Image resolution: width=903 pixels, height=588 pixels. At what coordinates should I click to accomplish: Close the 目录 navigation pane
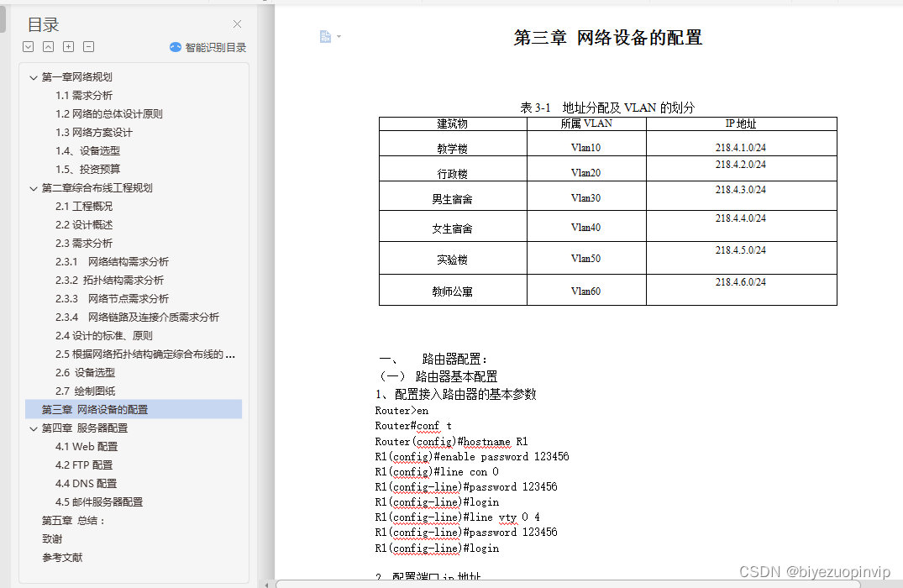[237, 24]
